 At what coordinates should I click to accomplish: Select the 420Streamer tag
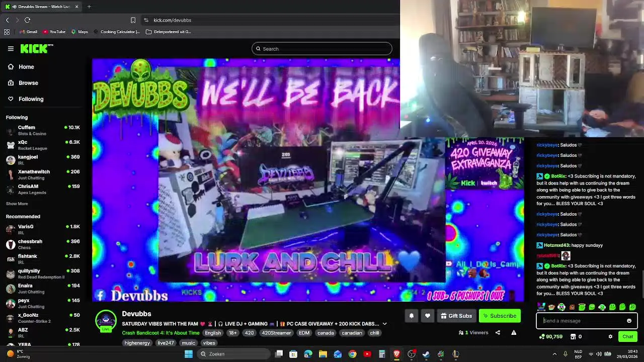(x=276, y=333)
